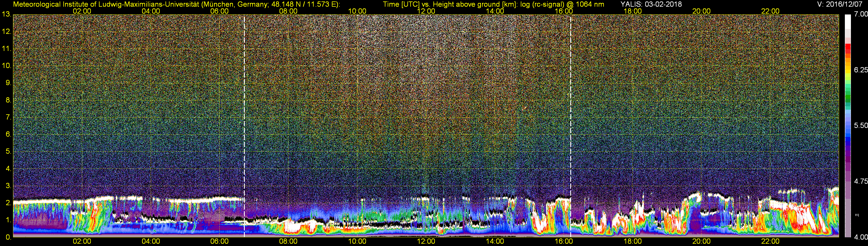
Task: Click the colorbar value '4.00'
Action: click(860, 237)
